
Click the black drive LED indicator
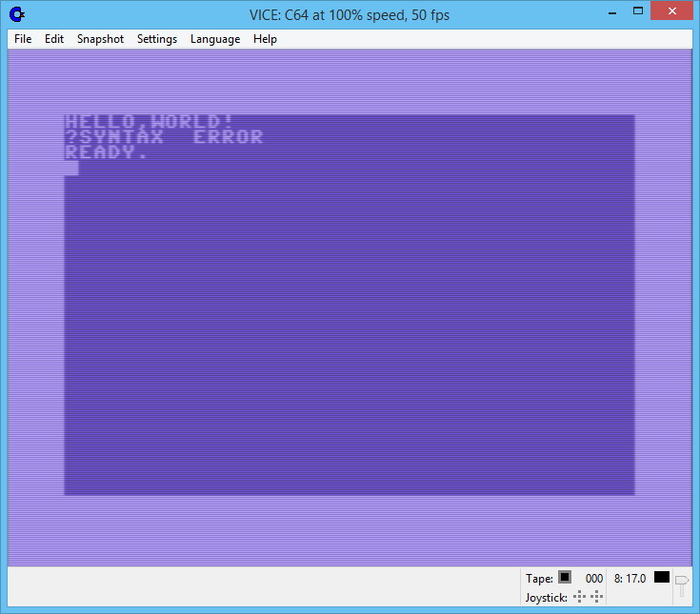pyautogui.click(x=662, y=577)
